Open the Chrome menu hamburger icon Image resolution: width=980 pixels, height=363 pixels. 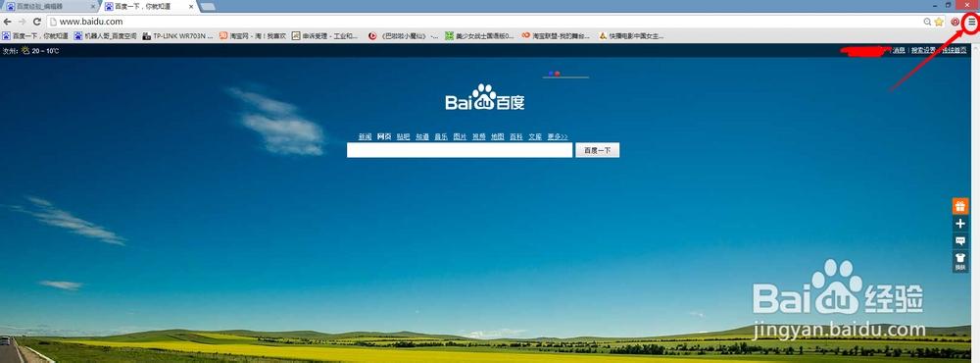click(x=971, y=22)
